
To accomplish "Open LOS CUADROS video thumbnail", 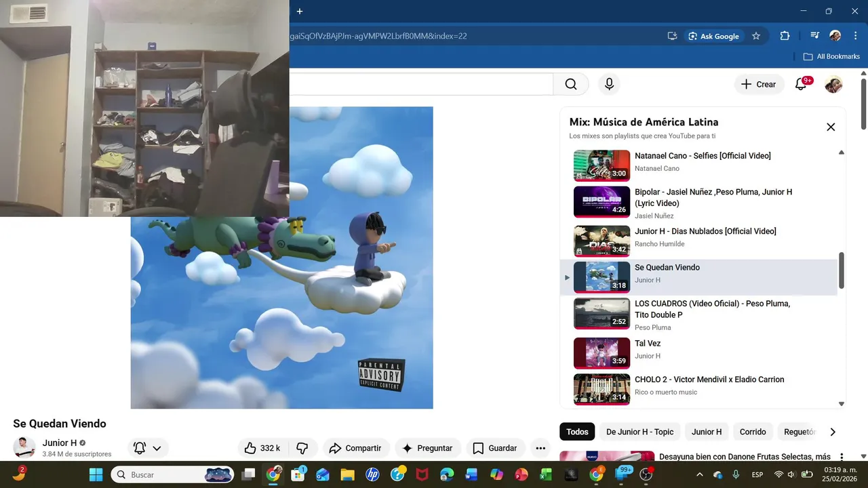I will (x=601, y=314).
